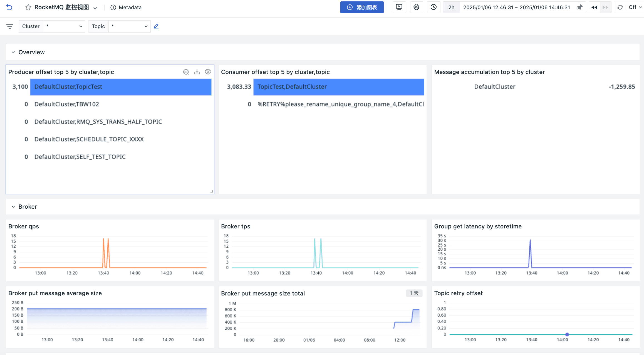The height and width of the screenshot is (355, 644).
Task: Collapse the Overview section
Action: click(13, 52)
